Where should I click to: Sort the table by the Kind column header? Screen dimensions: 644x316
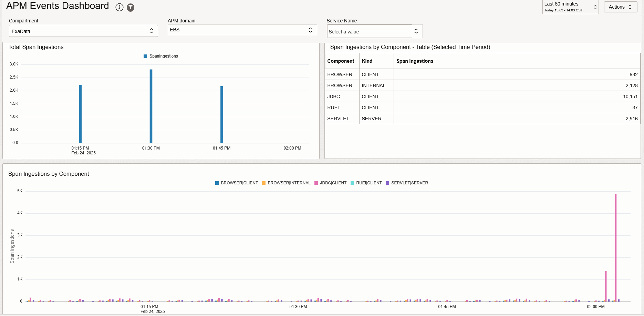367,61
